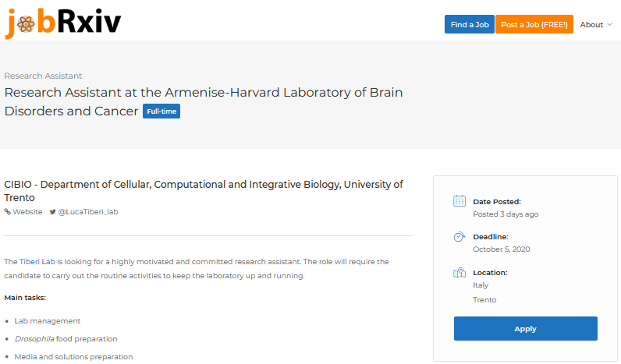Click the CIBIO department name heading

coord(204,191)
